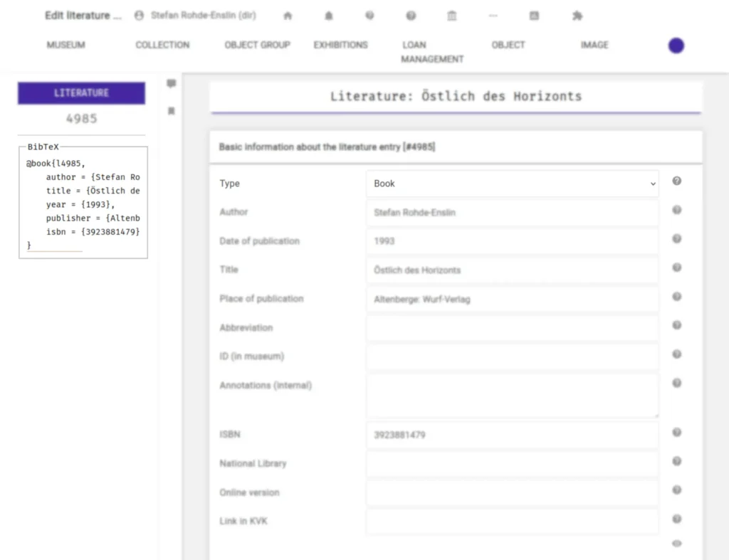Click the bookmark icon in sidebar

coord(172,111)
